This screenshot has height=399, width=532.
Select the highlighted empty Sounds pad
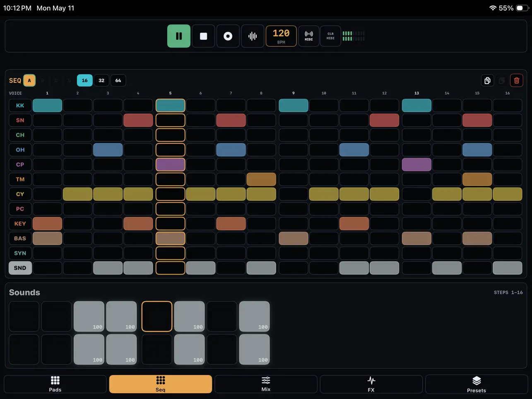point(157,317)
